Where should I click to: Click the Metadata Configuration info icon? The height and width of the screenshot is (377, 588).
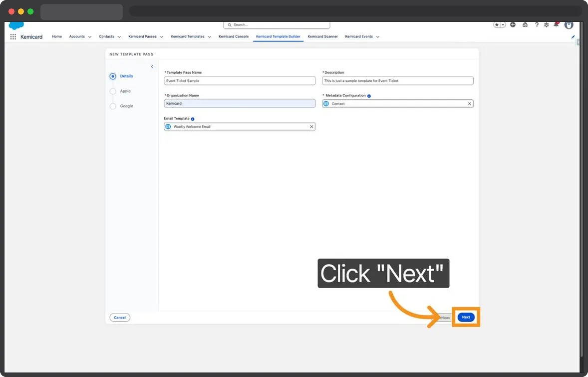[369, 96]
